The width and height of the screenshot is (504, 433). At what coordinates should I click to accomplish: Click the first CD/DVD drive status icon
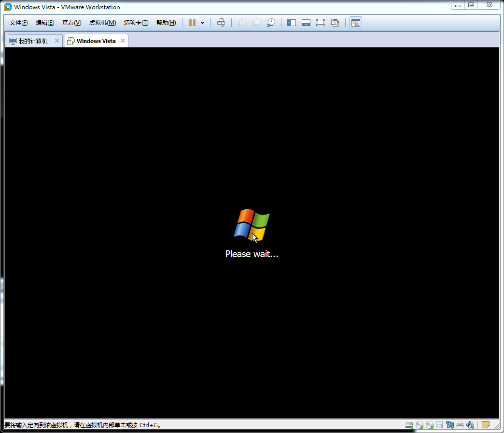coord(420,425)
